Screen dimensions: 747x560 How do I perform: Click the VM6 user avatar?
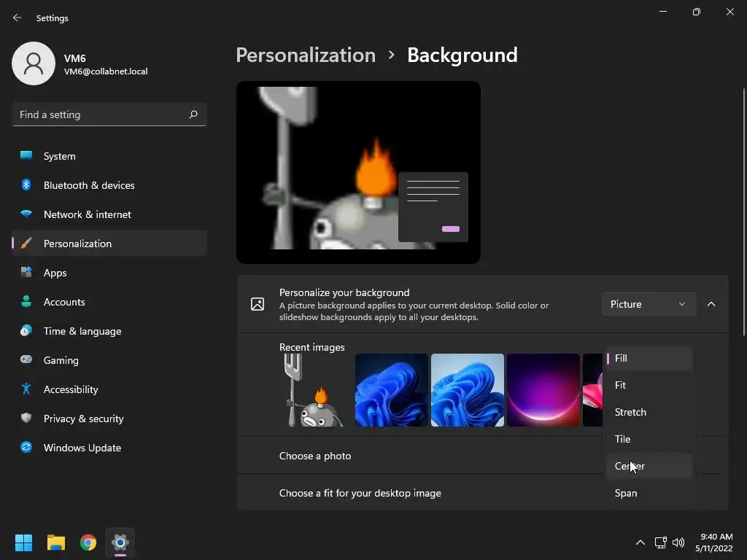34,63
